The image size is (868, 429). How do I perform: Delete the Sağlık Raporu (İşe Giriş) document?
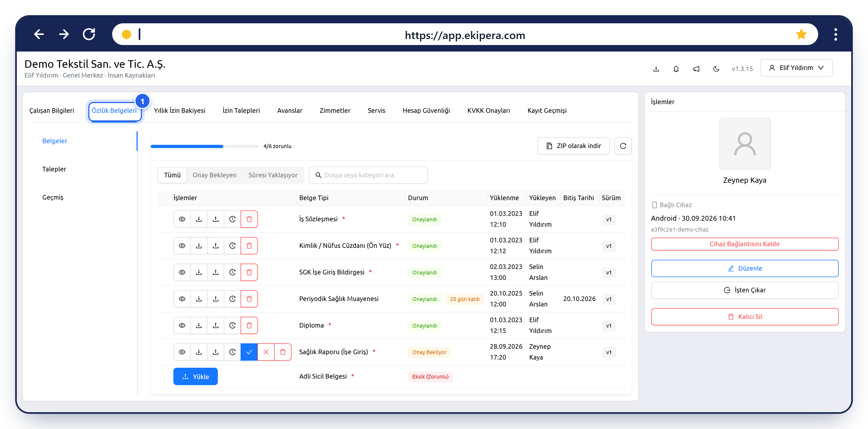point(283,352)
